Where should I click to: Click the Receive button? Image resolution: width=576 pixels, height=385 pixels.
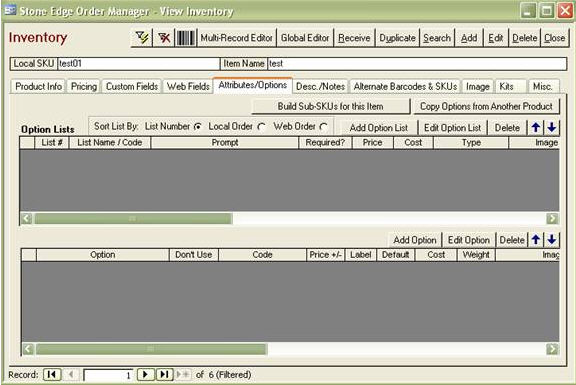(x=354, y=38)
